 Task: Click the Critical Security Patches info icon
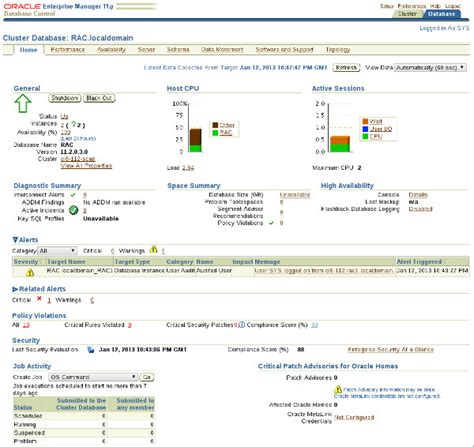[241, 325]
